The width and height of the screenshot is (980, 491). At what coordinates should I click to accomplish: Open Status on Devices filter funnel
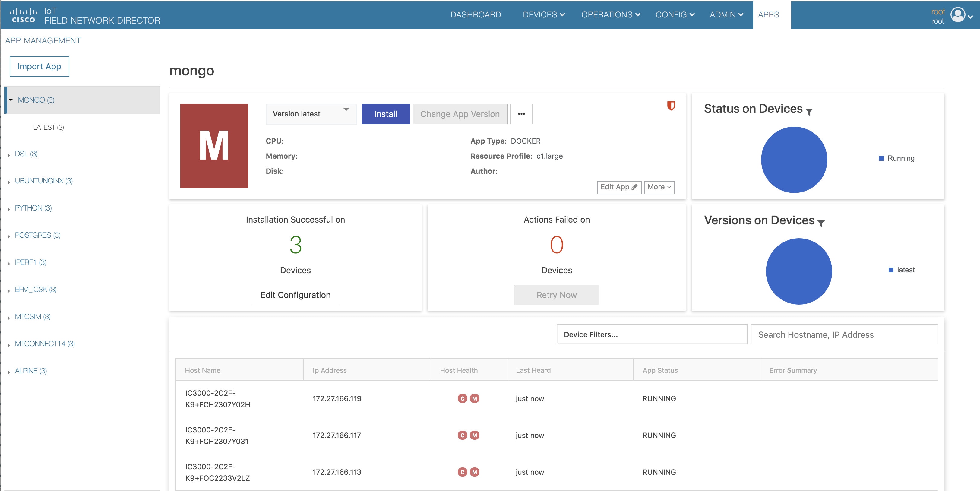(810, 112)
